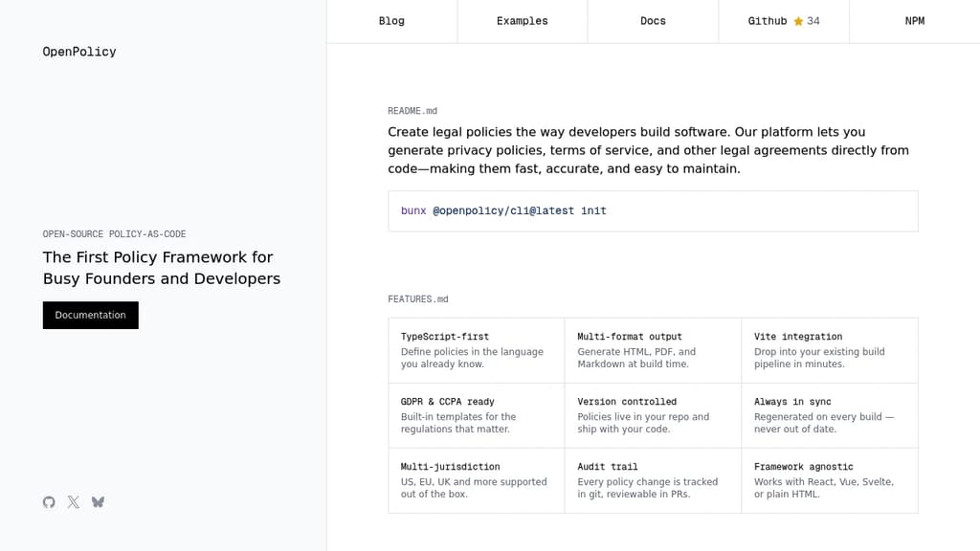
Task: Click the Github navigation item
Action: click(x=768, y=20)
